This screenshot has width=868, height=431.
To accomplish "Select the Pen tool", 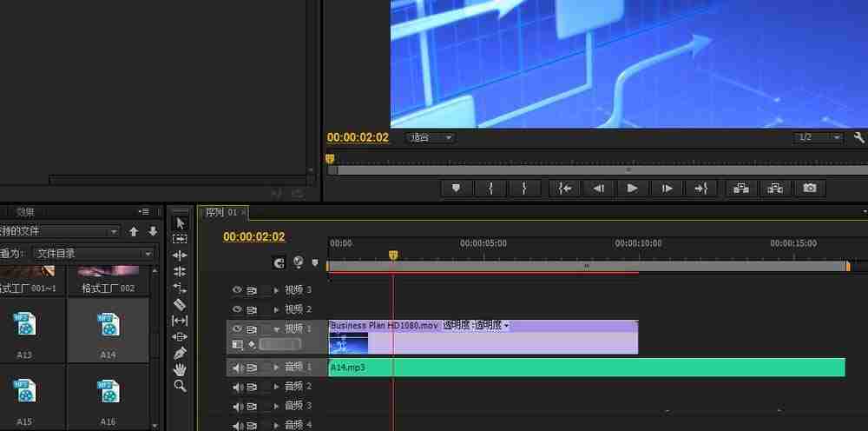I will [x=180, y=353].
